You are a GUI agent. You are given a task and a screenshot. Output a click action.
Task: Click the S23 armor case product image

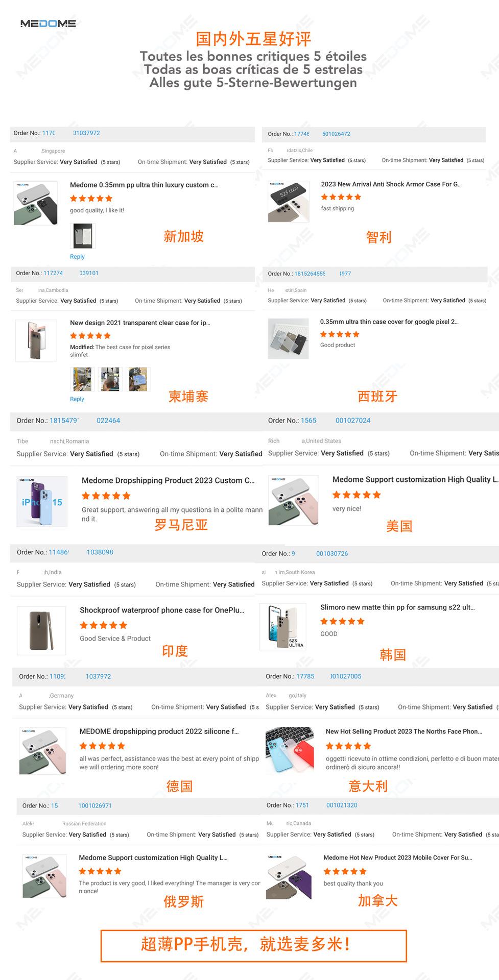click(x=289, y=201)
